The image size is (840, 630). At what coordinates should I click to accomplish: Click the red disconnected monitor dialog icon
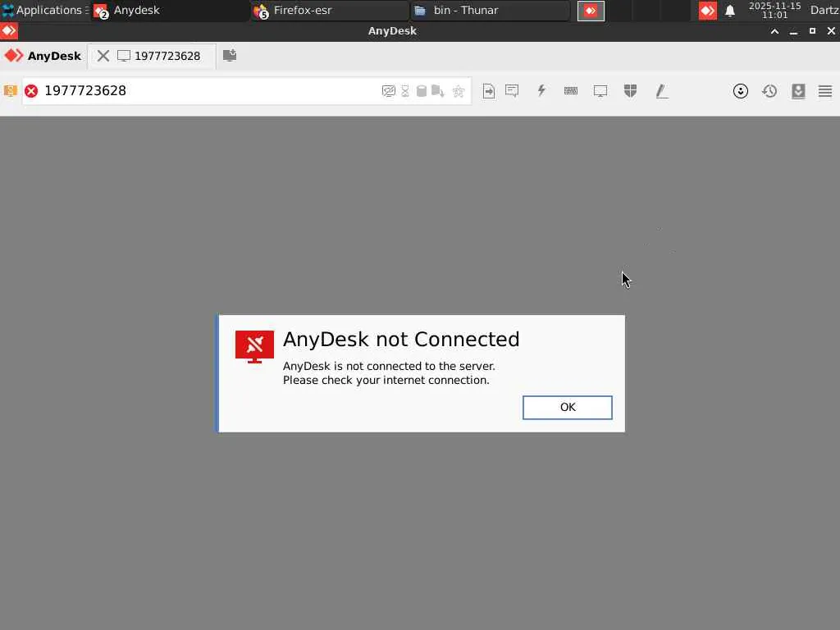[x=254, y=347]
